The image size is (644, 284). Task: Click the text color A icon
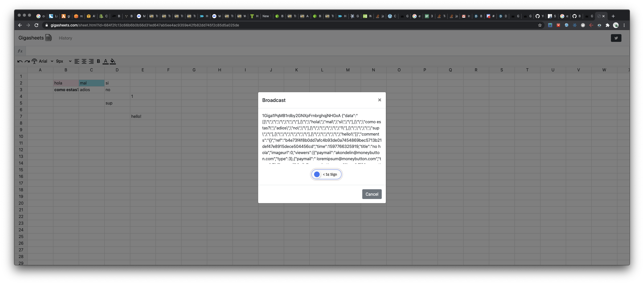coord(105,61)
